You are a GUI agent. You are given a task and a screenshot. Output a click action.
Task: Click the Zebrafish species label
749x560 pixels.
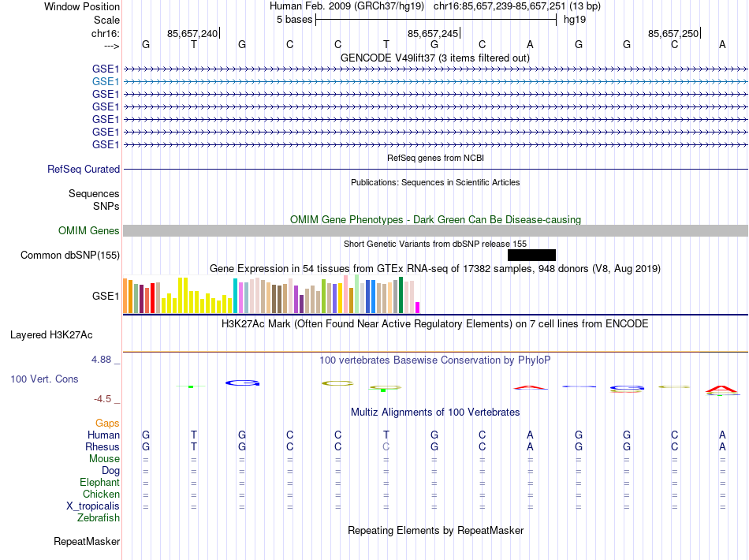tap(99, 517)
